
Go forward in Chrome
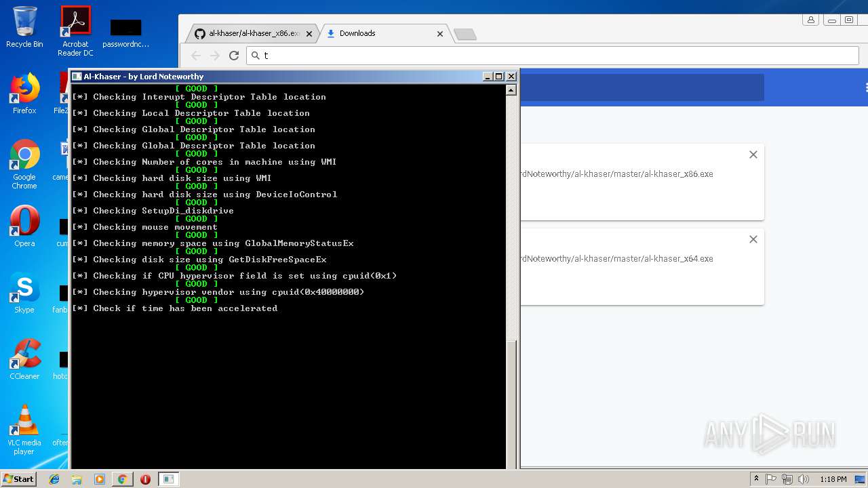(215, 56)
